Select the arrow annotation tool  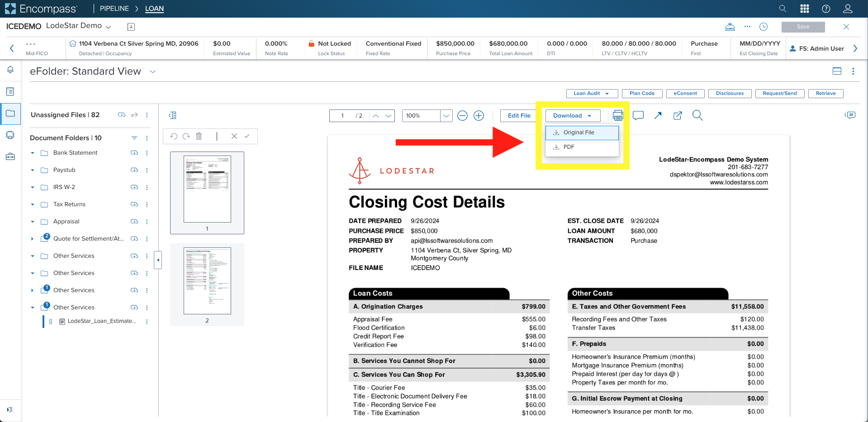658,116
